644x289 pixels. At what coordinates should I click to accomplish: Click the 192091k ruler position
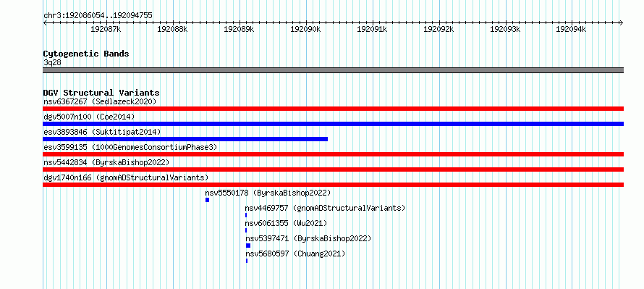click(x=373, y=29)
